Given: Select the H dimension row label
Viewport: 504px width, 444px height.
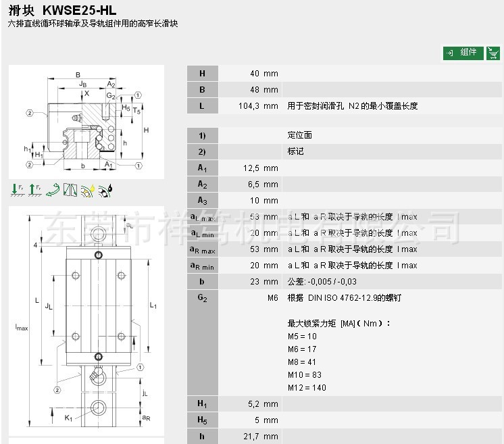Looking at the screenshot, I should 201,74.
